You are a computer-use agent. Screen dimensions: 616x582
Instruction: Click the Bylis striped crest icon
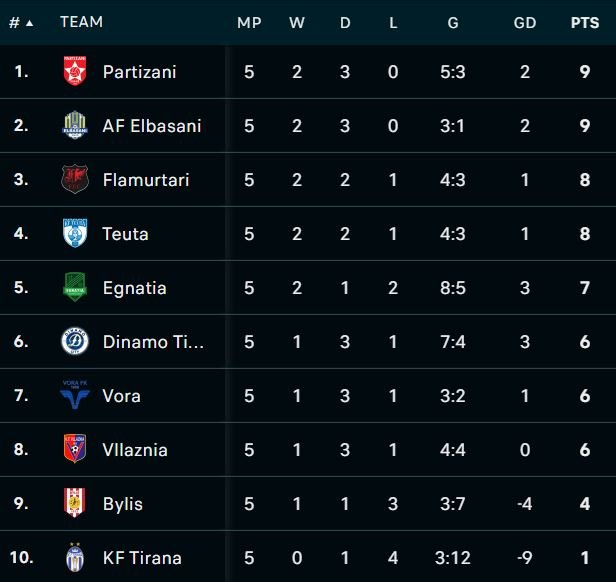coord(74,504)
